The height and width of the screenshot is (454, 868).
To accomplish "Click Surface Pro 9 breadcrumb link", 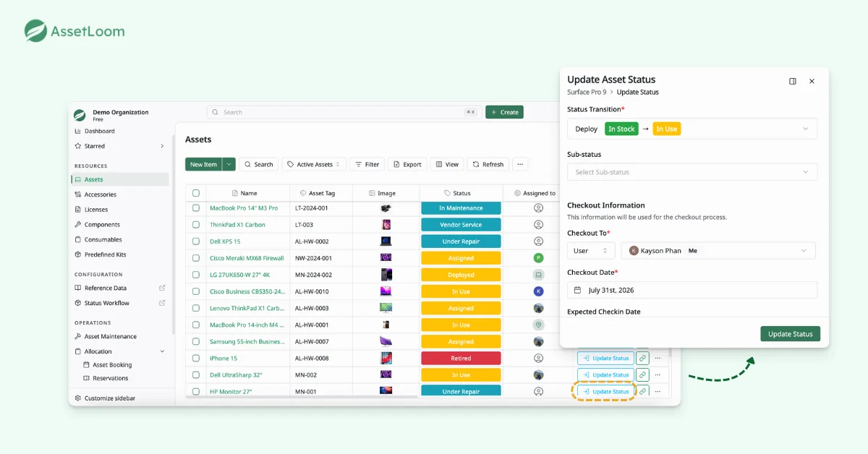I will coord(587,92).
